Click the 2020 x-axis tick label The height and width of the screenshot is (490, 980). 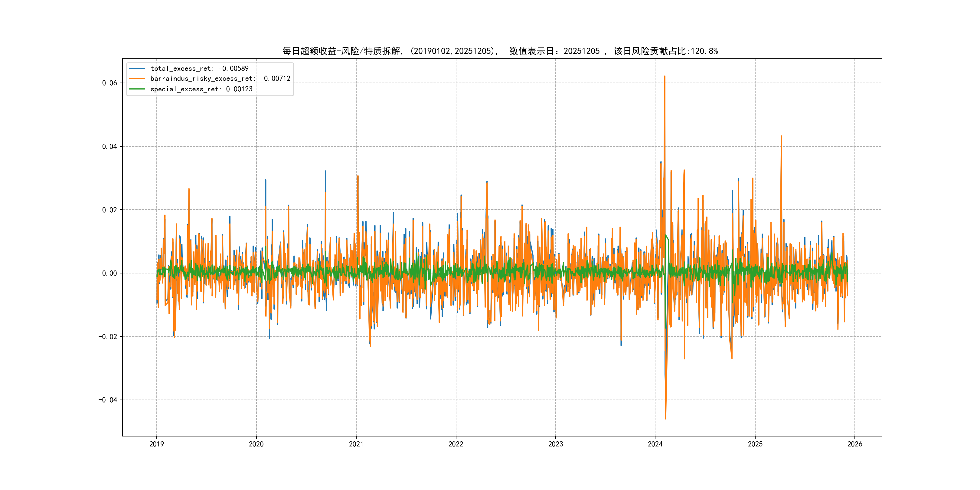(x=256, y=444)
